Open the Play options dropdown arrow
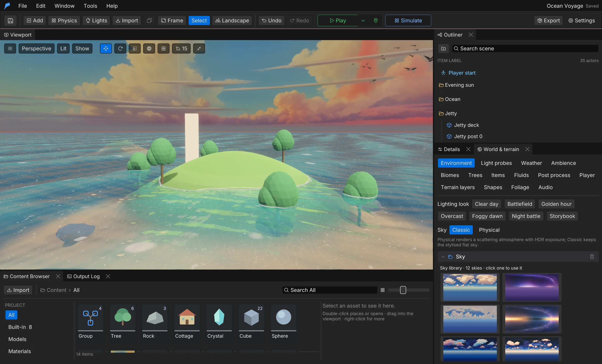Viewport: 602px width, 364px height. (x=363, y=20)
